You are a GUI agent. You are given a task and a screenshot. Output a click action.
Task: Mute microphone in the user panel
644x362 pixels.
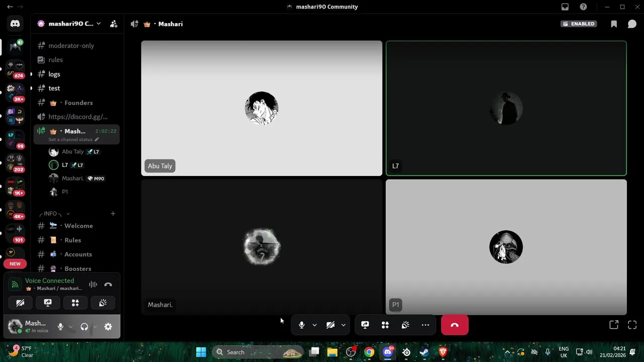[x=60, y=327]
